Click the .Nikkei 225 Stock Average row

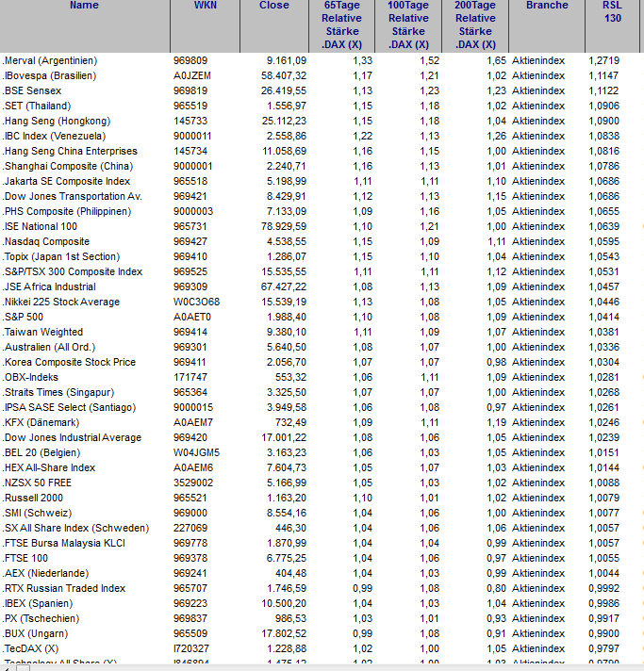(61, 302)
